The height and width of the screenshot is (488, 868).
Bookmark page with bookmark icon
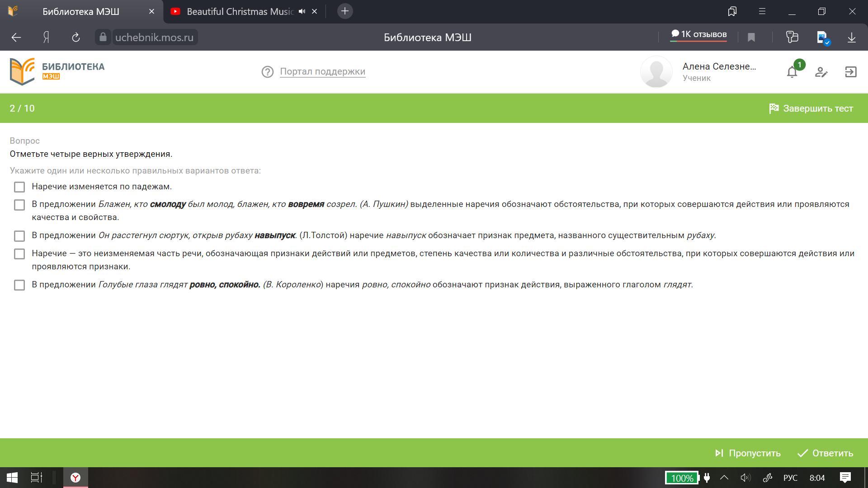pos(751,38)
